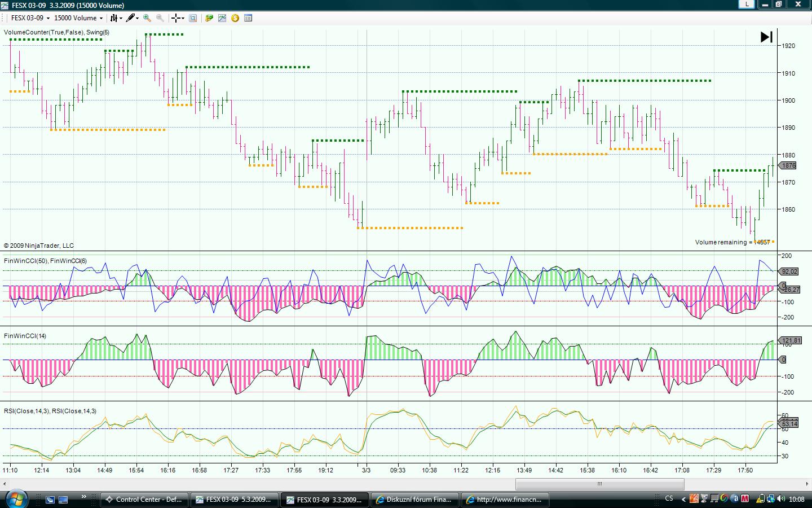The width and height of the screenshot is (812, 508).
Task: Click the 17:50 time axis label
Action: pos(745,470)
